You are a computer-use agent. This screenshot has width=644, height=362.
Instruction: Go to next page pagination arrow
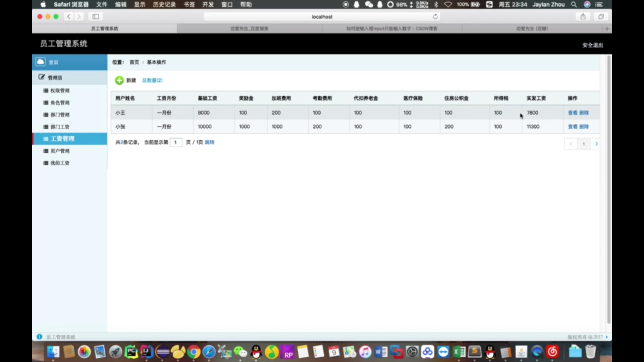(596, 144)
